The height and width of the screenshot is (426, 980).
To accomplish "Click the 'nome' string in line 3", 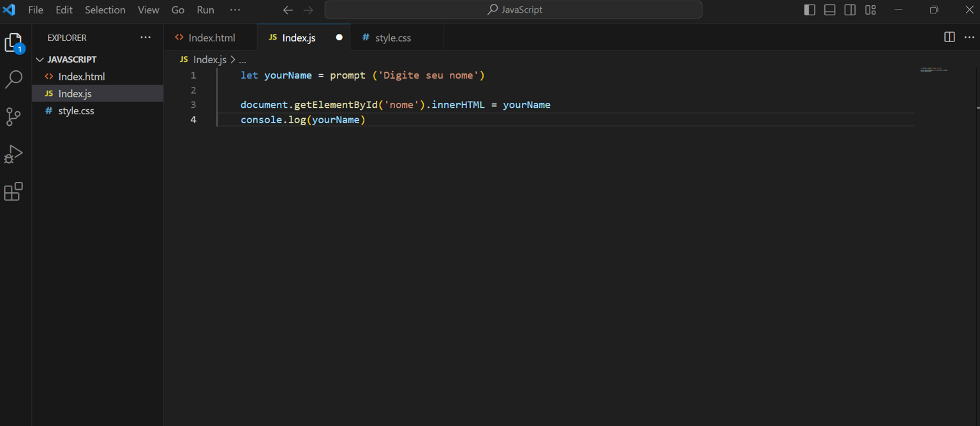I will click(401, 105).
